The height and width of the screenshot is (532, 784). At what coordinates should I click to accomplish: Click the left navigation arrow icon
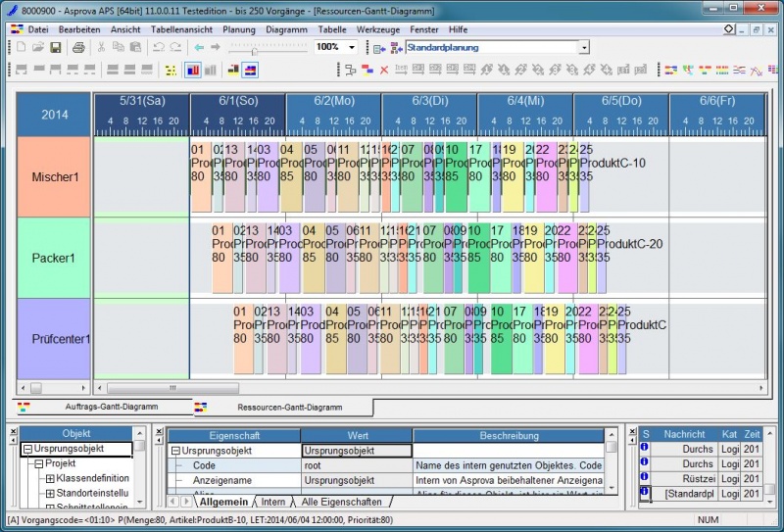[x=199, y=47]
